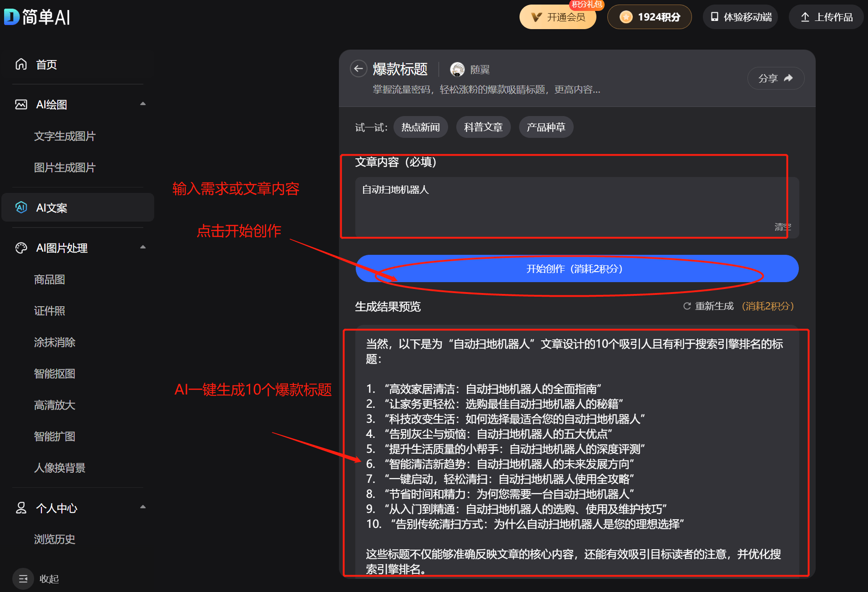Open 人像换背景 in the sidebar
The width and height of the screenshot is (868, 592).
[x=60, y=468]
